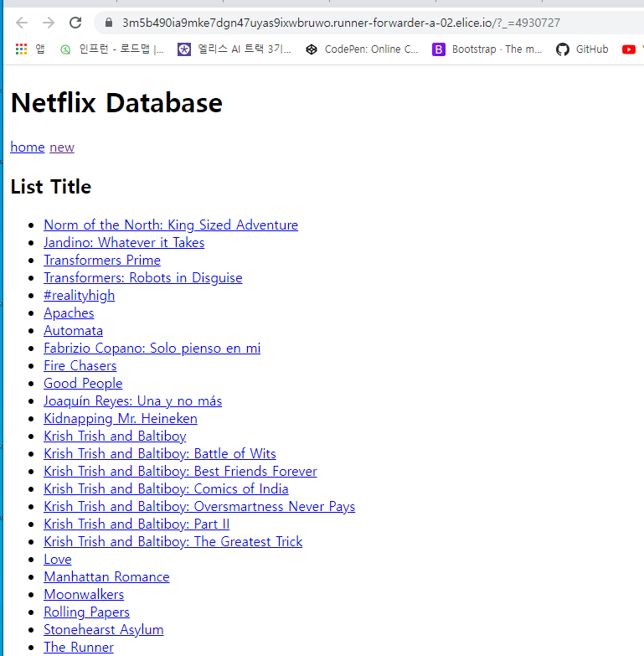Click the Netflix Database heading
The width and height of the screenshot is (644, 656).
(x=116, y=103)
